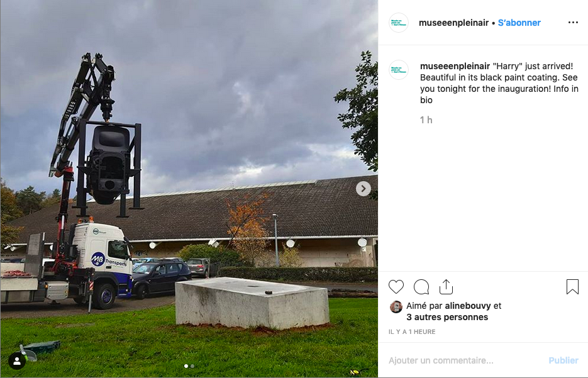The height and width of the screenshot is (378, 588).
Task: Go to next photo with arrow chevron
Action: coord(363,189)
